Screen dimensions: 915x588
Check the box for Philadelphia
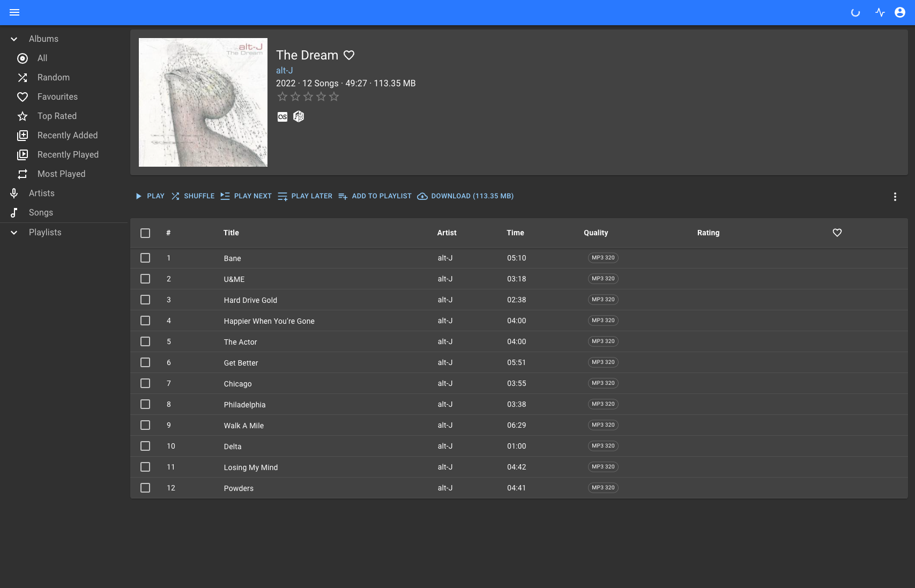tap(145, 404)
